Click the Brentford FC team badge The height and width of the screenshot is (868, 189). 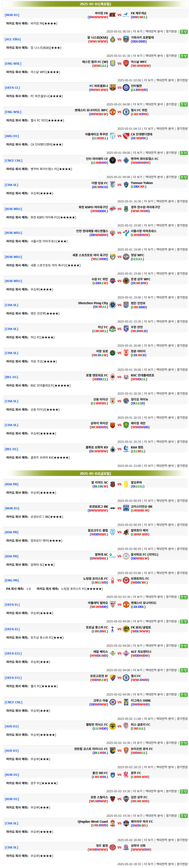click(126, 580)
